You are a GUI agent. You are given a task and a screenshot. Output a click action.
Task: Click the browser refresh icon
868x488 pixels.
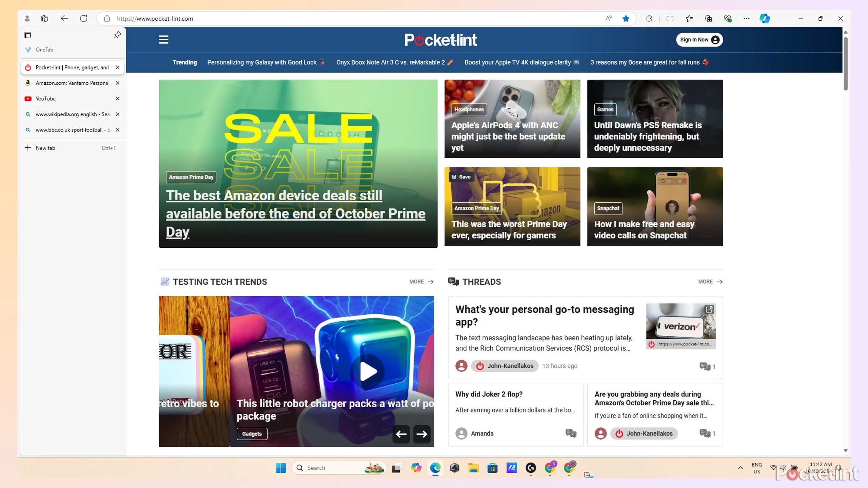(x=83, y=19)
